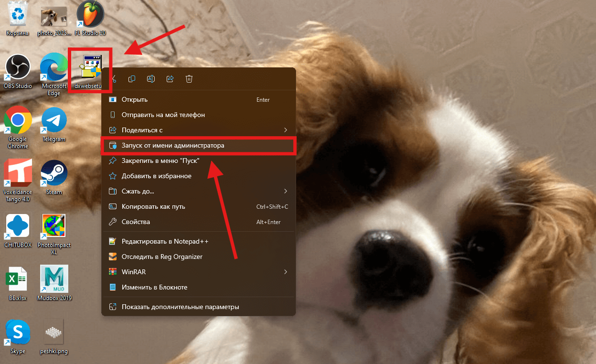
Task: Select the Telegram desktop icon
Action: (x=53, y=121)
